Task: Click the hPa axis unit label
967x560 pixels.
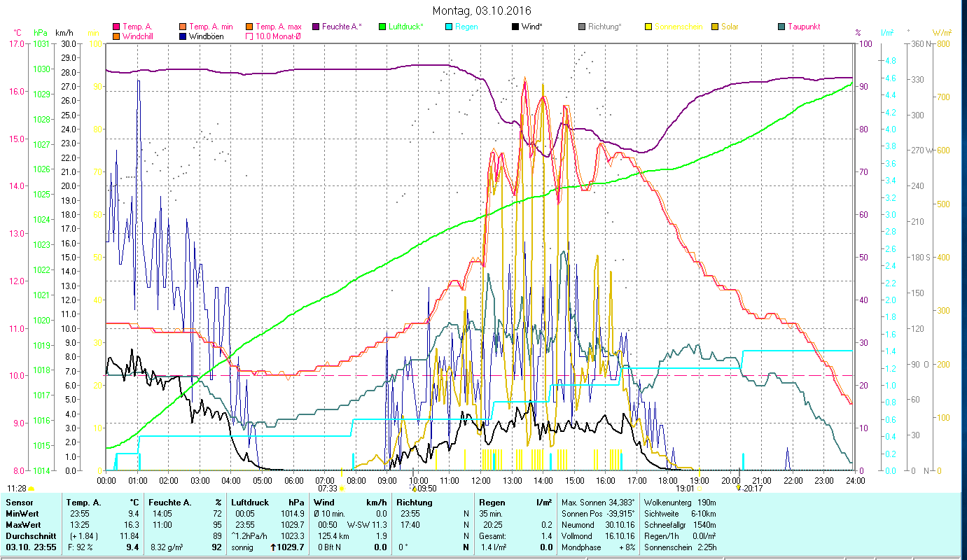Action: click(41, 33)
